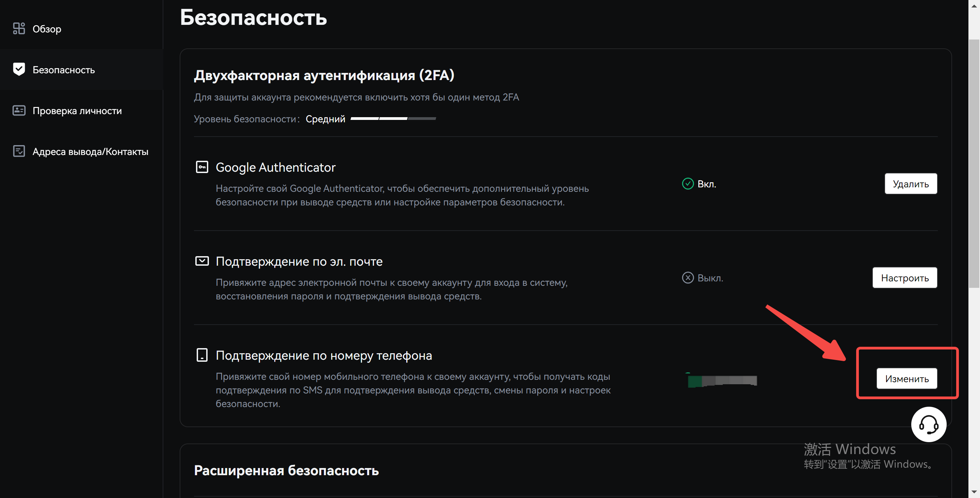Open the Обзор menu item
The image size is (980, 498).
click(47, 29)
